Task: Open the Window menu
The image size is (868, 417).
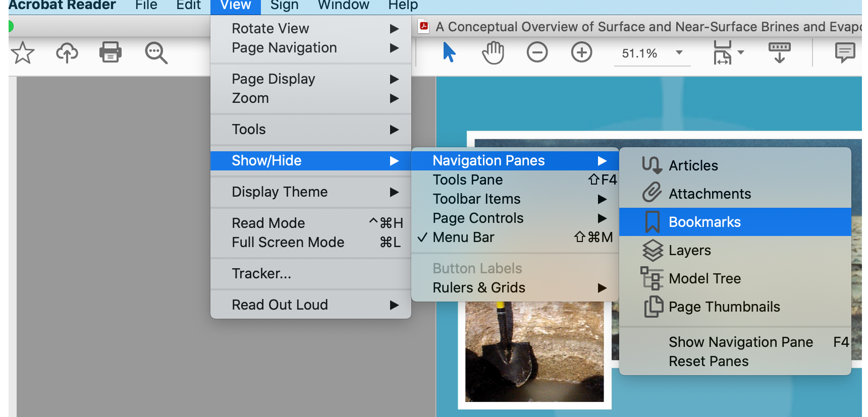Action: coord(343,6)
